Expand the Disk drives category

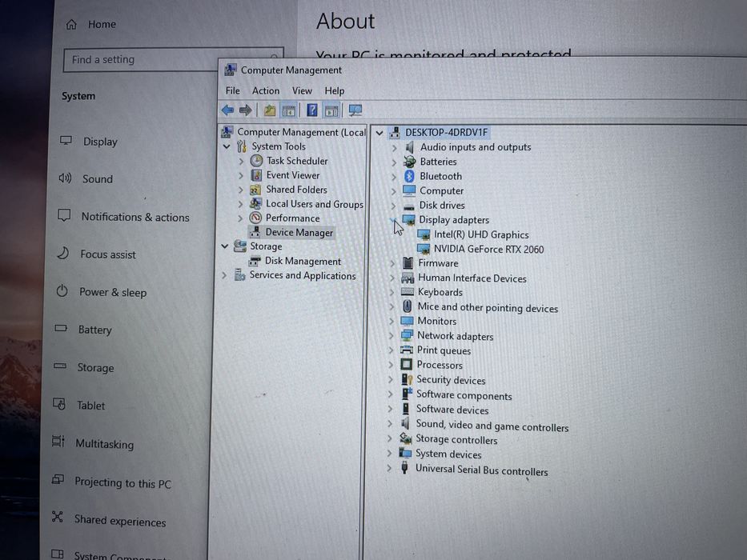tap(393, 206)
